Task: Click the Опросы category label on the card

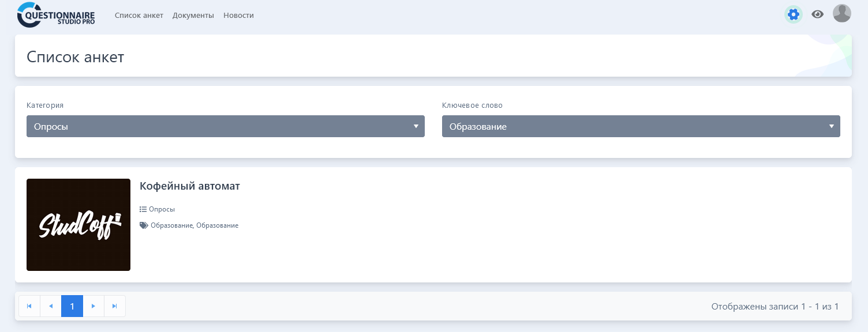Action: (162, 209)
